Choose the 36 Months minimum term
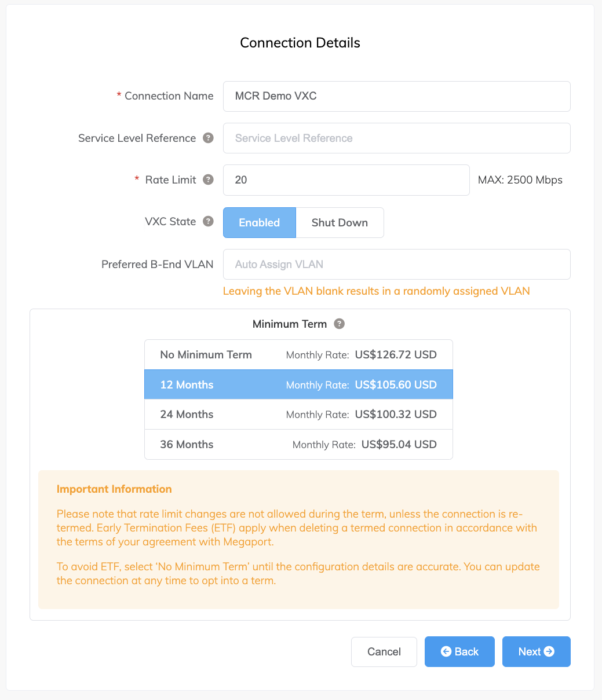602x700 pixels. point(298,445)
